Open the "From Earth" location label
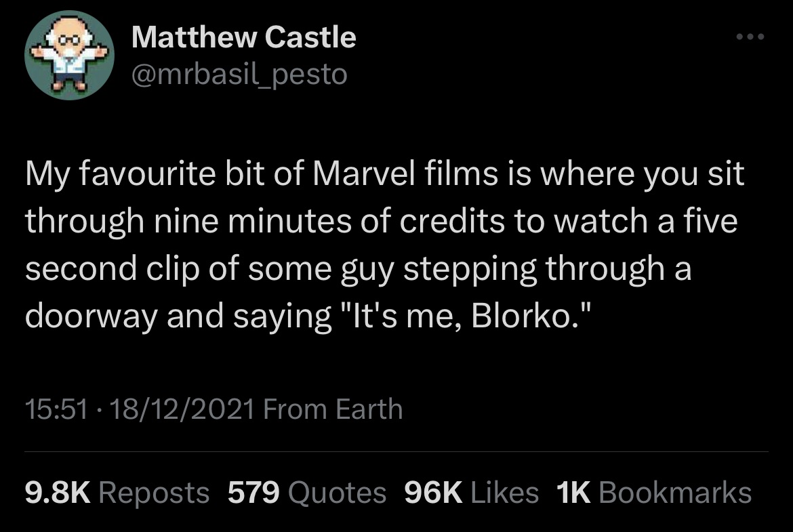793x532 pixels. (332, 409)
